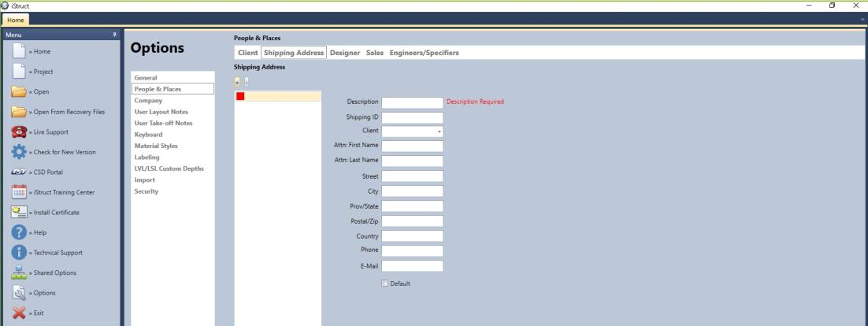The width and height of the screenshot is (868, 326).
Task: Select the red-marked entry in address list
Action: click(278, 96)
